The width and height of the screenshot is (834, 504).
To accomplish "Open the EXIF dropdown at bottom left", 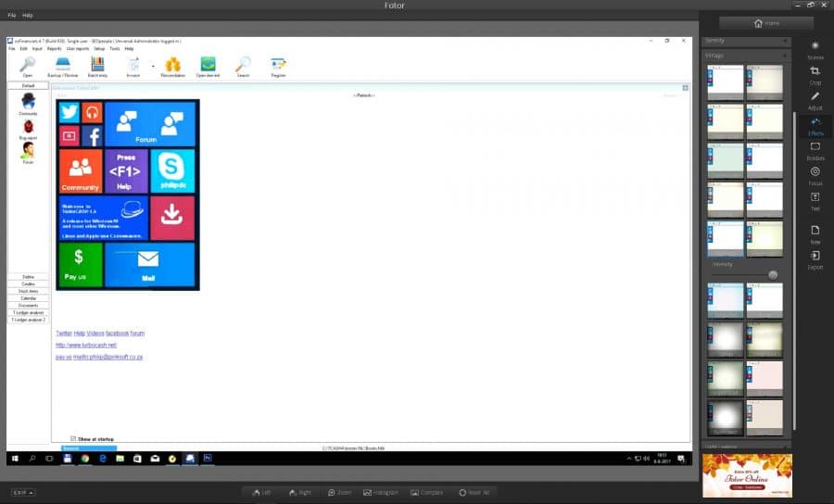I will pos(23,492).
